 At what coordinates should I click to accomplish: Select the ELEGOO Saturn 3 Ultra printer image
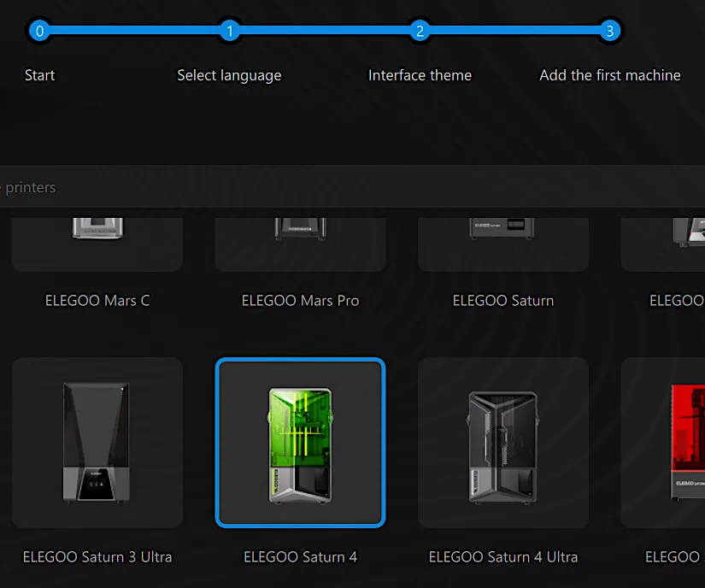tap(97, 443)
